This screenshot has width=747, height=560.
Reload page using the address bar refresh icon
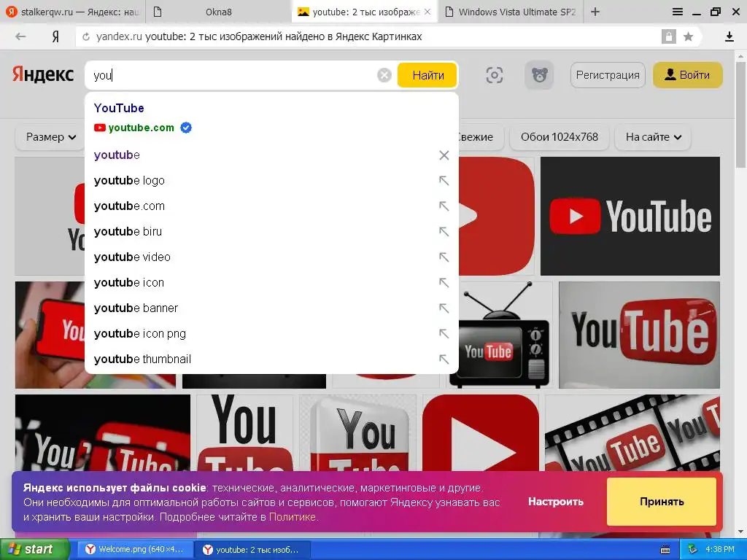click(x=86, y=36)
